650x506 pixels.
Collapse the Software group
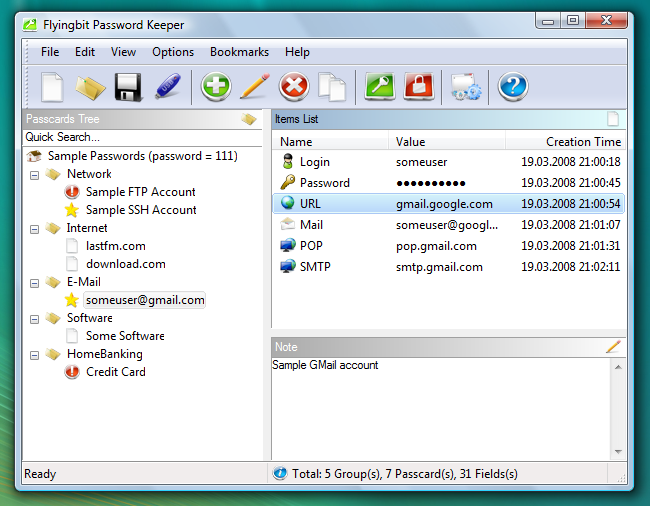(34, 320)
